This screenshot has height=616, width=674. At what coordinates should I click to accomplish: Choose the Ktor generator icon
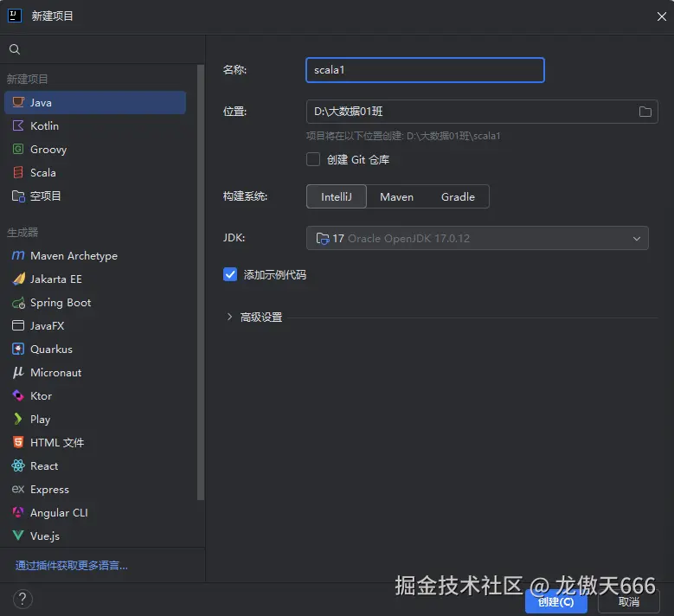click(x=18, y=395)
